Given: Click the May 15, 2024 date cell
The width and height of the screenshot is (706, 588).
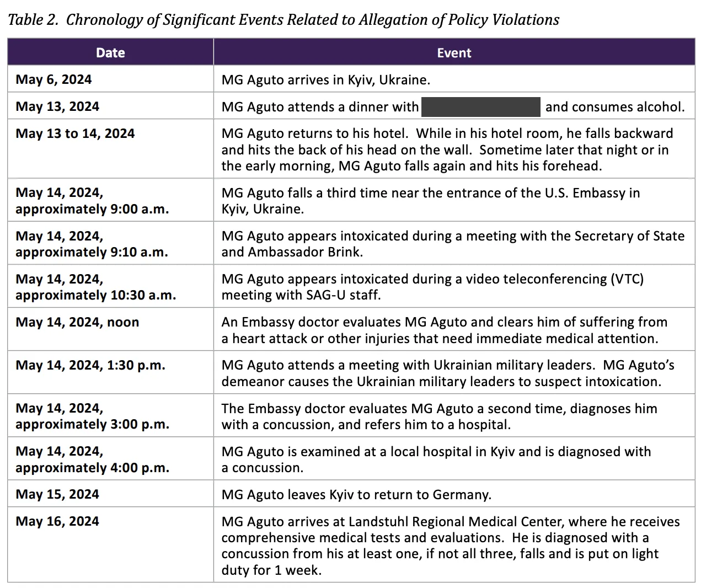Looking at the screenshot, I should [58, 494].
